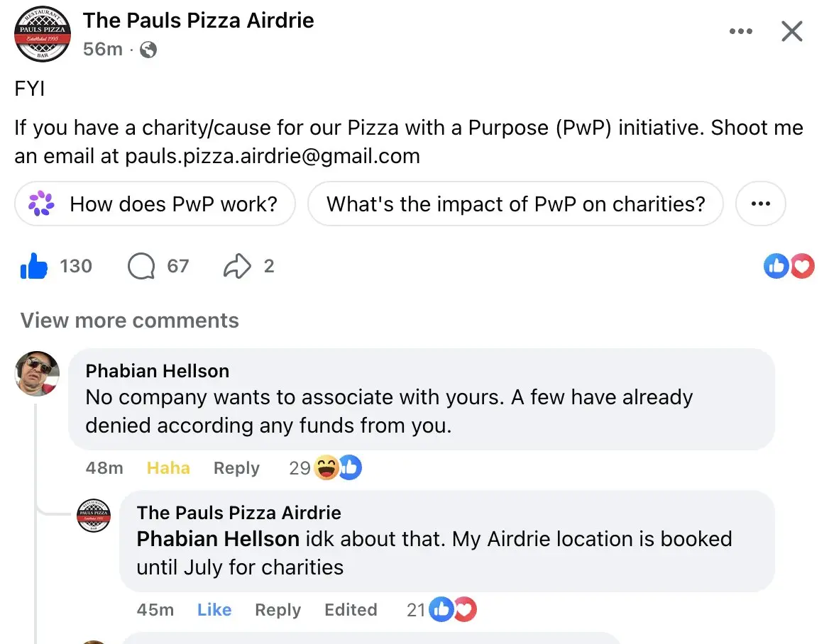Screen dimensions: 829x644
Task: Toggle Like on Pauls Pizza reply
Action: coord(214,610)
